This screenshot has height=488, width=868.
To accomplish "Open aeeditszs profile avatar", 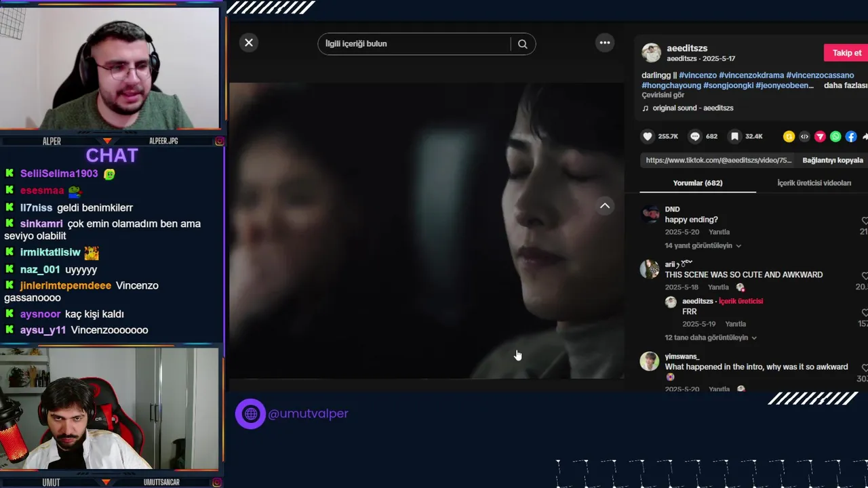I will pos(651,53).
